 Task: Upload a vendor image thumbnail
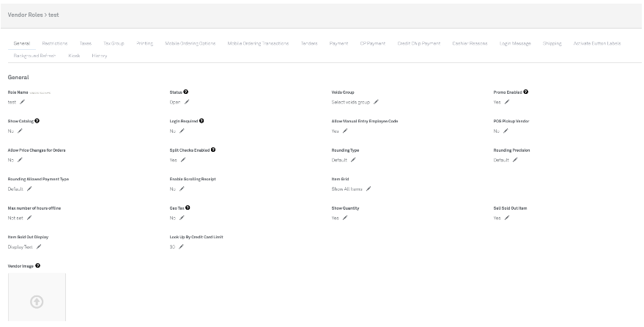pos(37,301)
